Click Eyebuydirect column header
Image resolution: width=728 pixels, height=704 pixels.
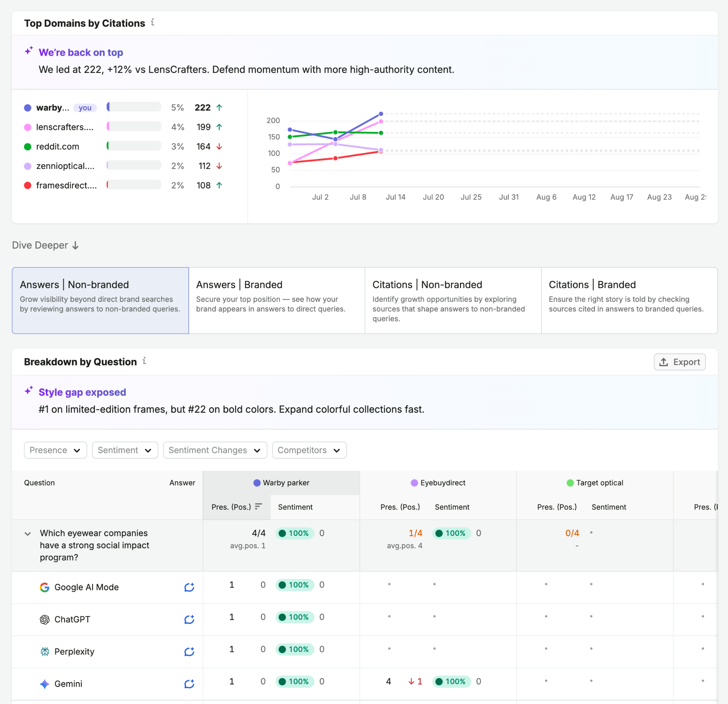pyautogui.click(x=438, y=482)
